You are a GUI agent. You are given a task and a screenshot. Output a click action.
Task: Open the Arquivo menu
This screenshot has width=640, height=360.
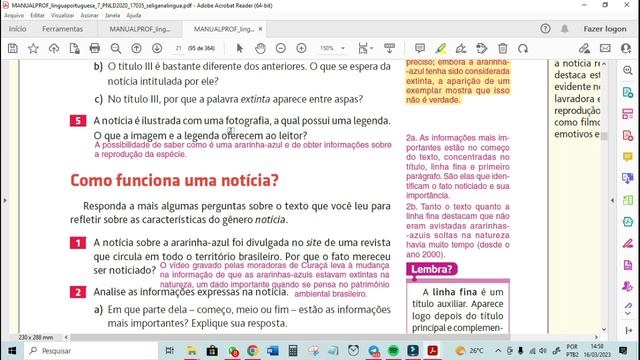[x=14, y=15]
